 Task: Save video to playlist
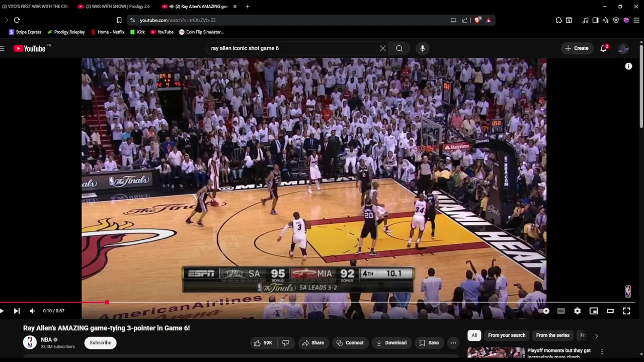(x=429, y=343)
